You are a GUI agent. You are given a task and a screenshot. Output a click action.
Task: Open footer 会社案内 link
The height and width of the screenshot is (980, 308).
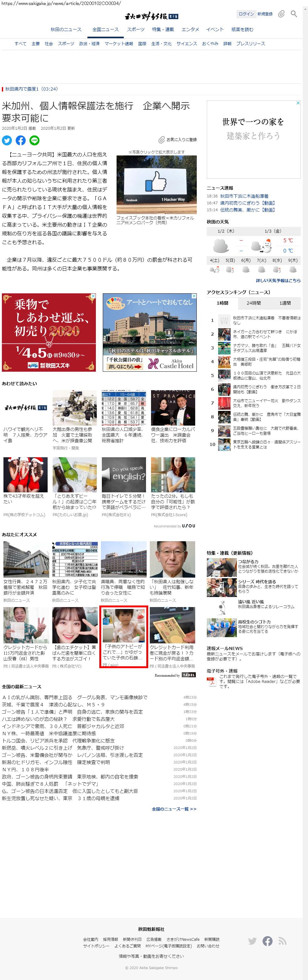coord(91,939)
